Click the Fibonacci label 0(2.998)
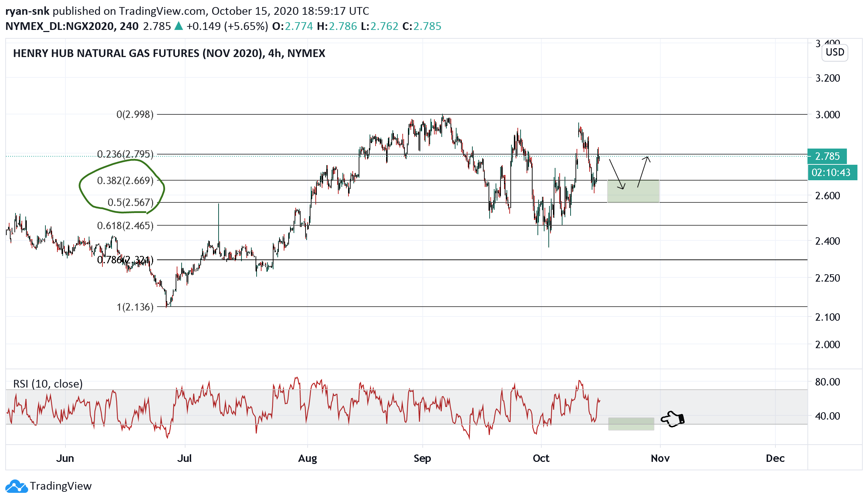 tap(135, 114)
